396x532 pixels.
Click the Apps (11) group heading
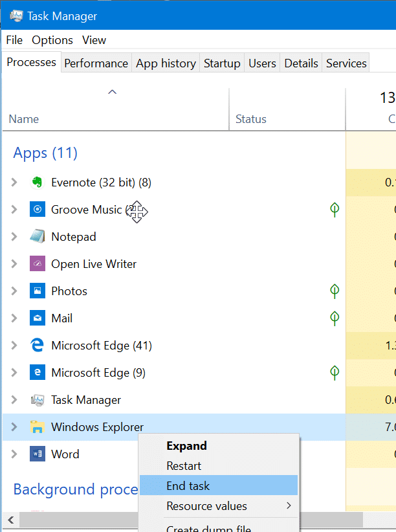tap(45, 153)
